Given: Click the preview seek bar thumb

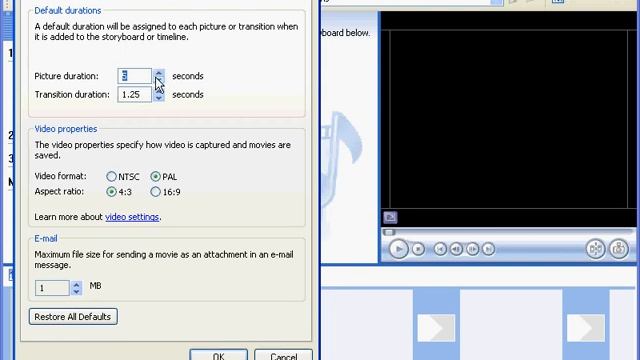Looking at the screenshot, I should [x=389, y=232].
